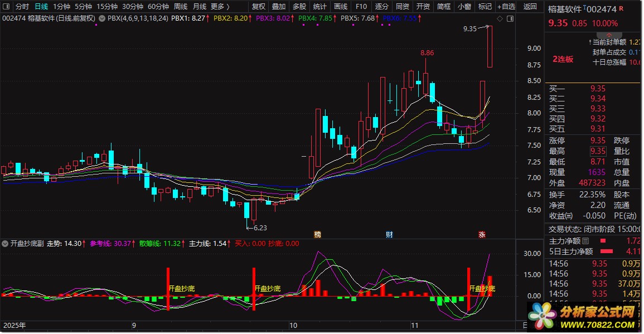Image resolution: width=644 pixels, height=334 pixels.
Task: Click 8.86 peak price label
Action: (x=427, y=52)
